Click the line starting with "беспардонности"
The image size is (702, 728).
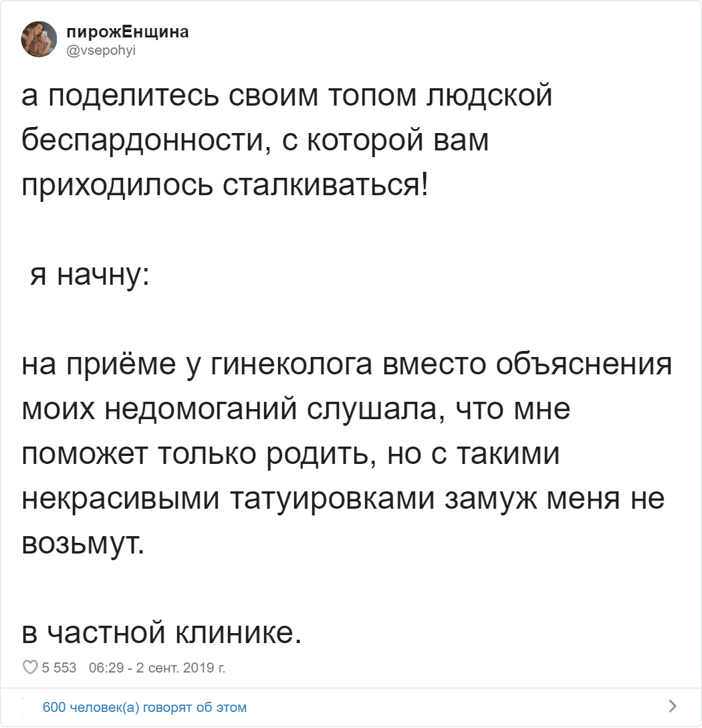click(255, 140)
